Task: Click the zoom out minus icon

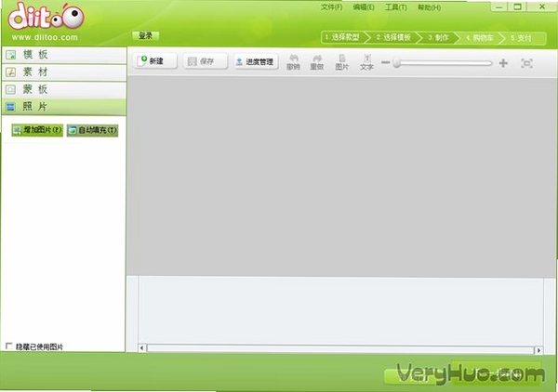Action: pos(385,62)
